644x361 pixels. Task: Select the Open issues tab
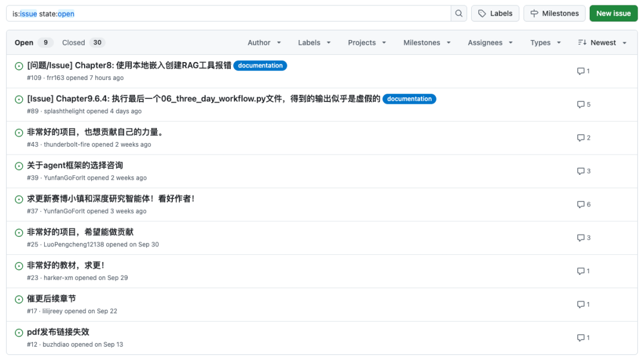click(x=24, y=42)
